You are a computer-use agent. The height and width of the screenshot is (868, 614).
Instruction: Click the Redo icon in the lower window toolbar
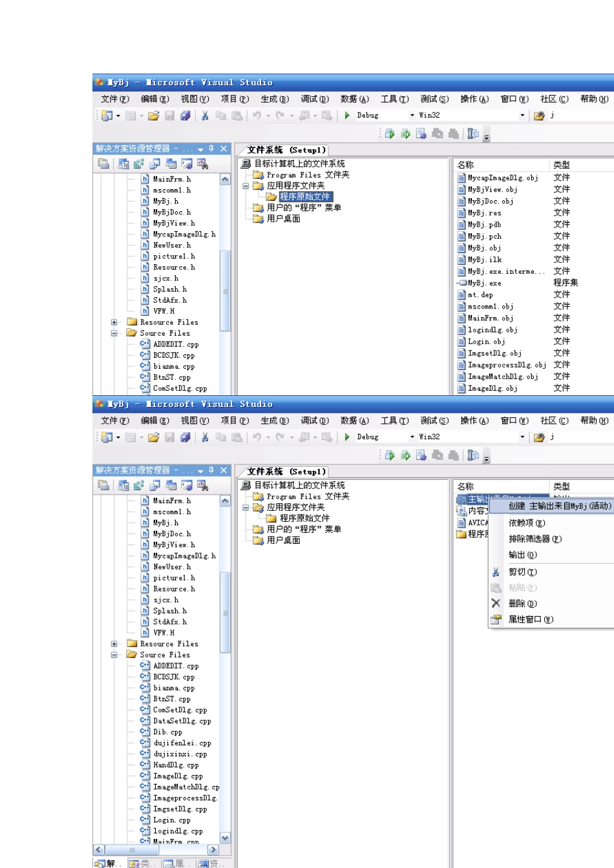point(280,437)
